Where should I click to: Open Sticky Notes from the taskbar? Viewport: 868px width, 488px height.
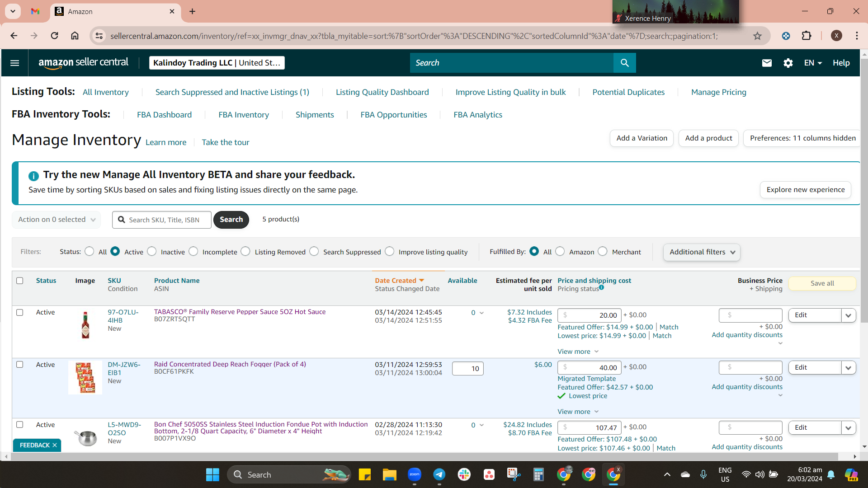pyautogui.click(x=364, y=474)
